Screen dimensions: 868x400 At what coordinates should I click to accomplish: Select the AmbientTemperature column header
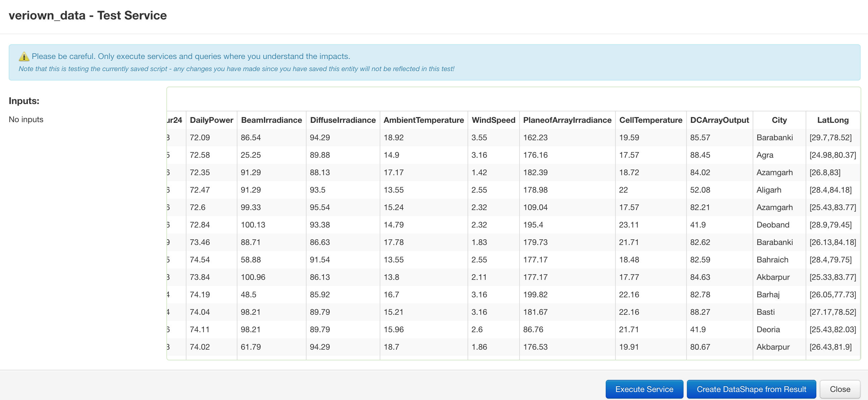[424, 120]
